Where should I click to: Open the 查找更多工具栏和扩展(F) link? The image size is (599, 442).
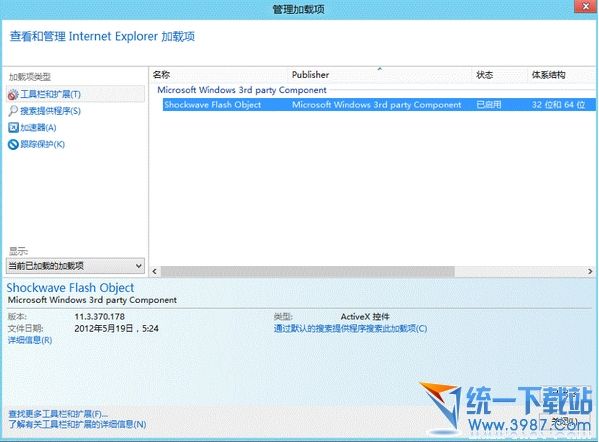click(x=58, y=414)
